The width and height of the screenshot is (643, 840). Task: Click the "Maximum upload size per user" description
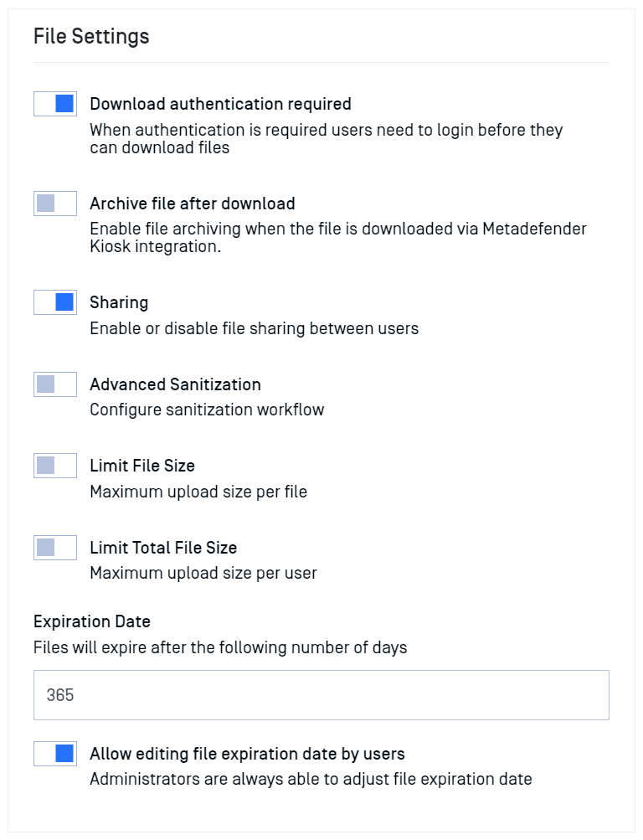point(203,574)
